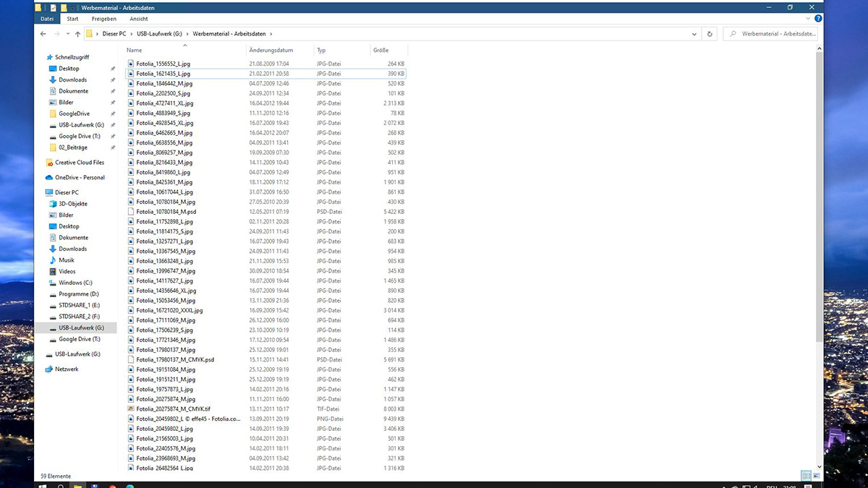Click icon of Fotolia_17980137_M_CMYK.psd
The image size is (868, 488).
pyautogui.click(x=131, y=359)
